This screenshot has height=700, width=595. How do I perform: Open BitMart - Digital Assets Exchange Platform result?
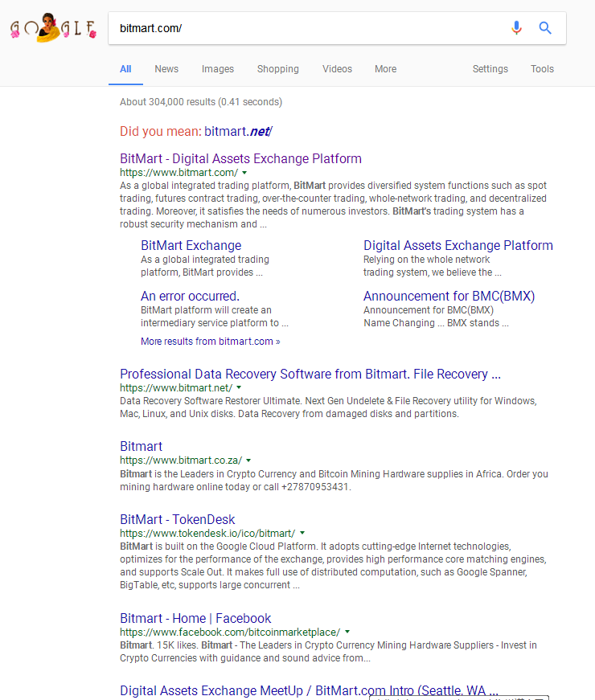coord(240,158)
